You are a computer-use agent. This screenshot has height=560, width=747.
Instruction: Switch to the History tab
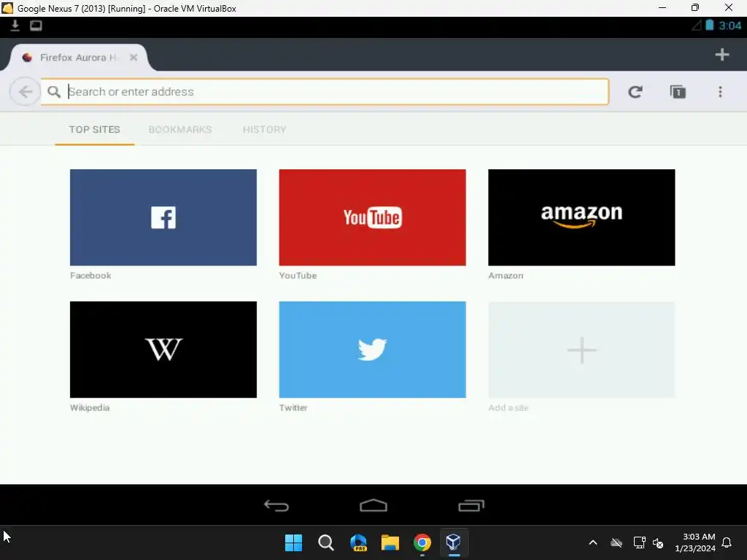(264, 130)
